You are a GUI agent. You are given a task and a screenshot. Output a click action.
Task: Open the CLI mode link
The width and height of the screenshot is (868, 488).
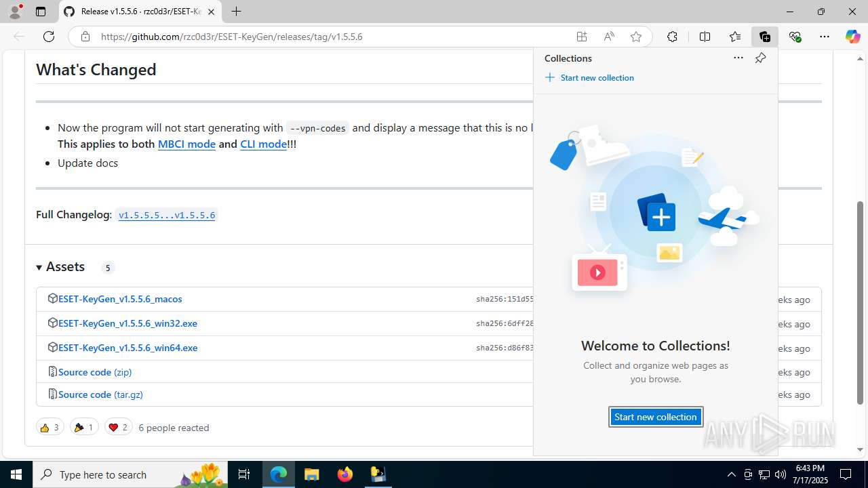(x=263, y=144)
